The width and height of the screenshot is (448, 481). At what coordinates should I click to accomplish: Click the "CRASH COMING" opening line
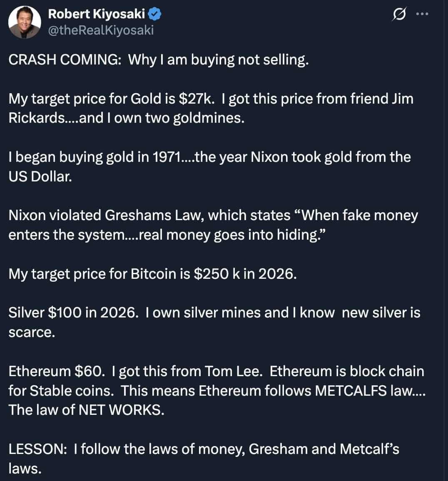tap(158, 60)
